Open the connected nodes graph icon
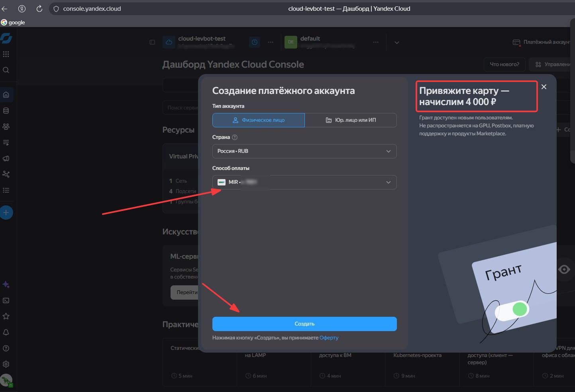Image resolution: width=575 pixels, height=392 pixels. click(x=6, y=174)
